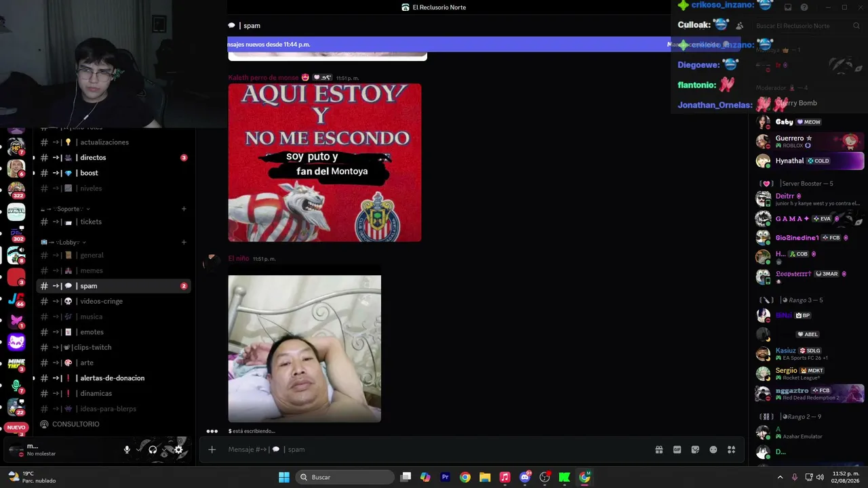Open user settings gear icon
Image resolution: width=868 pixels, height=488 pixels.
pyautogui.click(x=178, y=449)
